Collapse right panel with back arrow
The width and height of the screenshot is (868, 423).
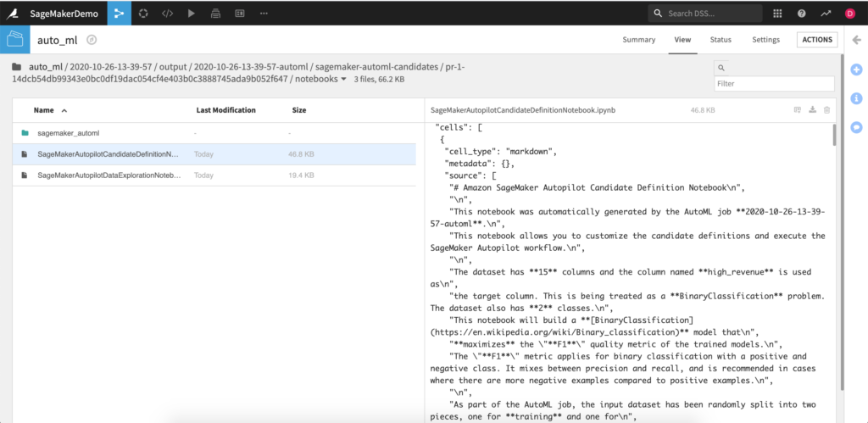pyautogui.click(x=856, y=40)
